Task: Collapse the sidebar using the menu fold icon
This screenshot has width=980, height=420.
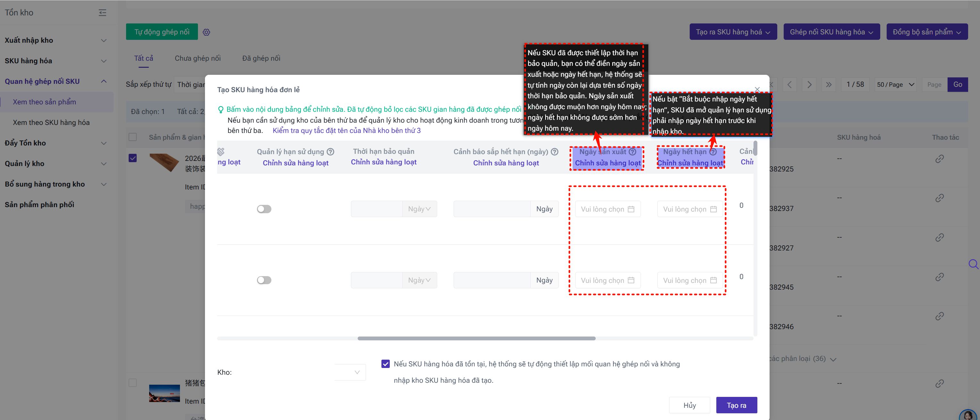Action: pos(102,13)
